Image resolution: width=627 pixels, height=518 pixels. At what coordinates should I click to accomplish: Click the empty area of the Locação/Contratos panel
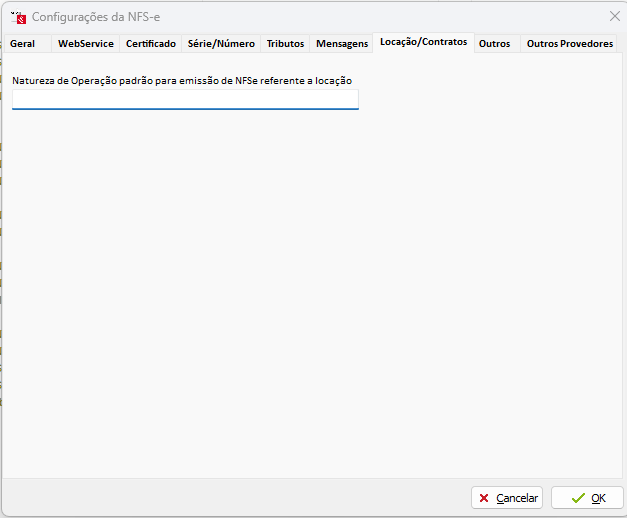(313, 290)
